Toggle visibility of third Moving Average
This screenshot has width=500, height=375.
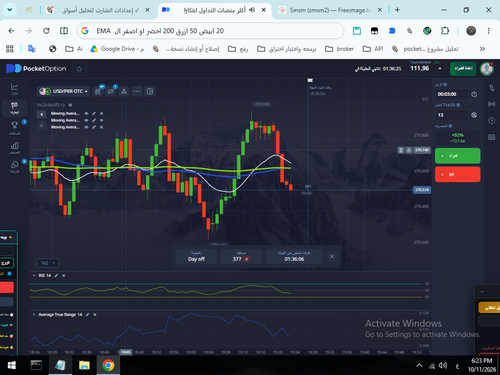pyautogui.click(x=86, y=127)
